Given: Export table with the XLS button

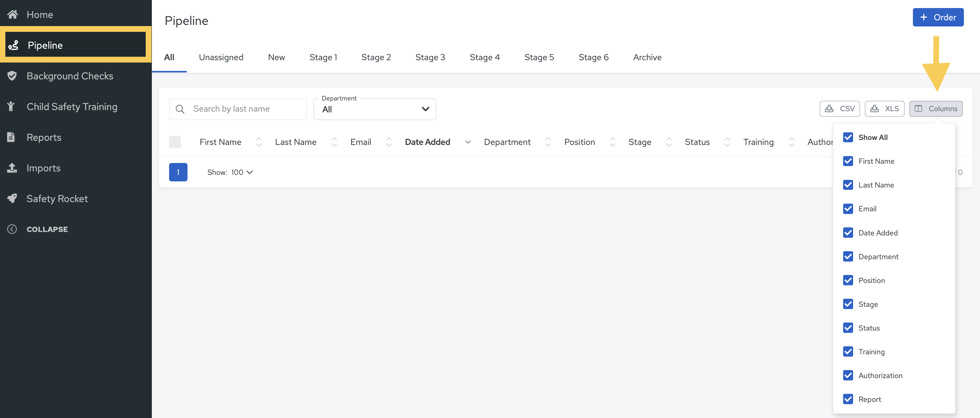Looking at the screenshot, I should click(885, 109).
